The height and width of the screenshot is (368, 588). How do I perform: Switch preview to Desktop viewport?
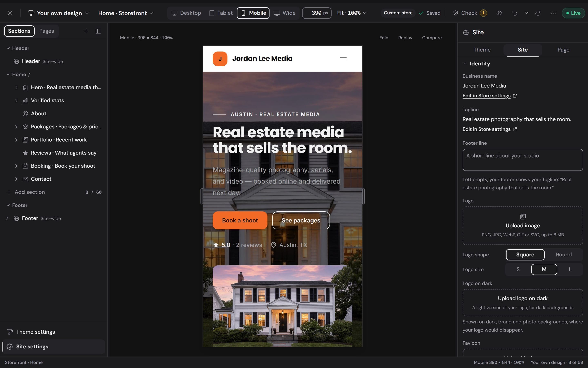pyautogui.click(x=186, y=13)
